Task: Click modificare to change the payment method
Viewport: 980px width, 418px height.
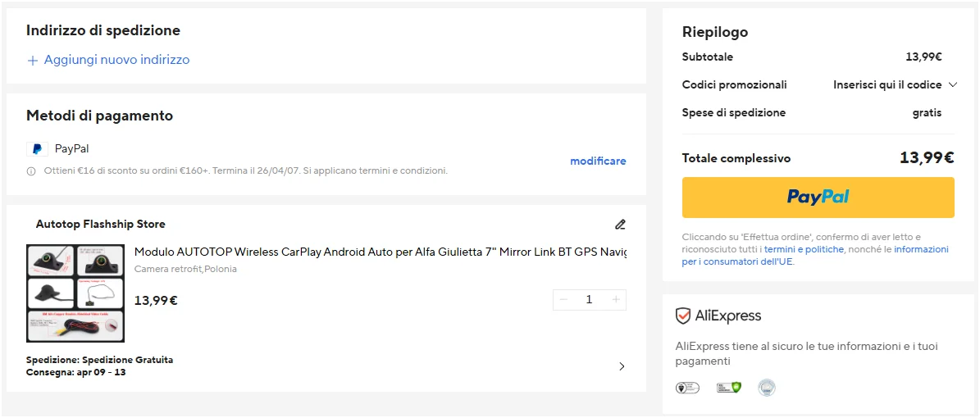Action: coord(598,161)
